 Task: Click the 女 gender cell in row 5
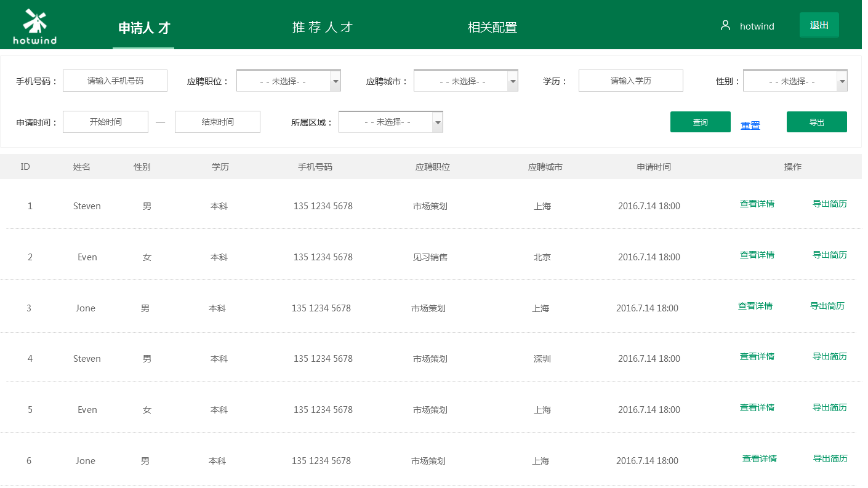coord(147,410)
